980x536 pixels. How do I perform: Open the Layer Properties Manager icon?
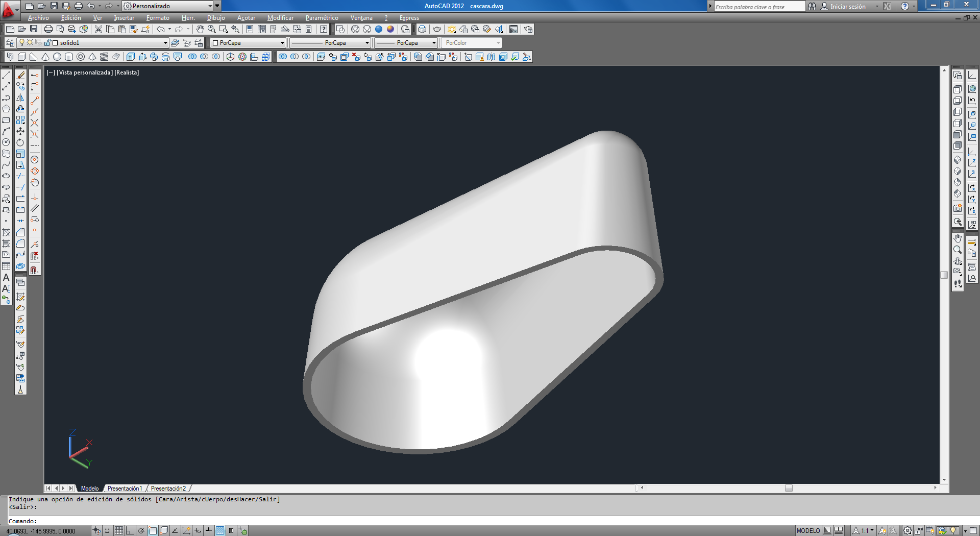point(10,43)
